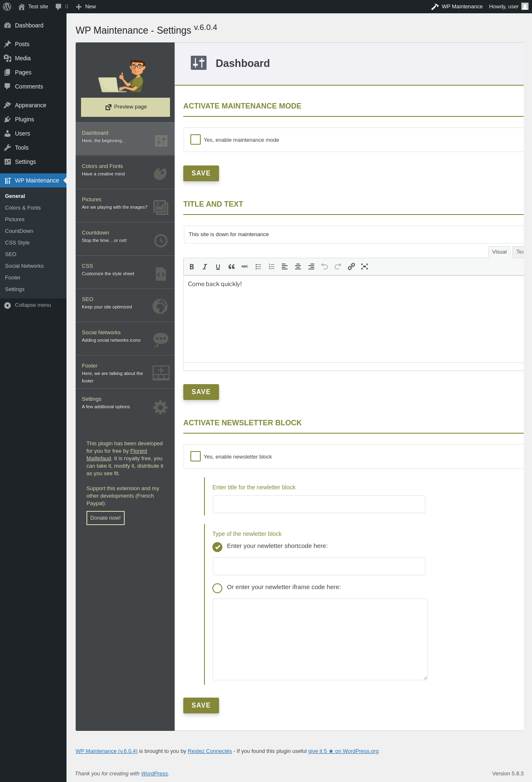Click the gear icon beside Settings panel

160,407
